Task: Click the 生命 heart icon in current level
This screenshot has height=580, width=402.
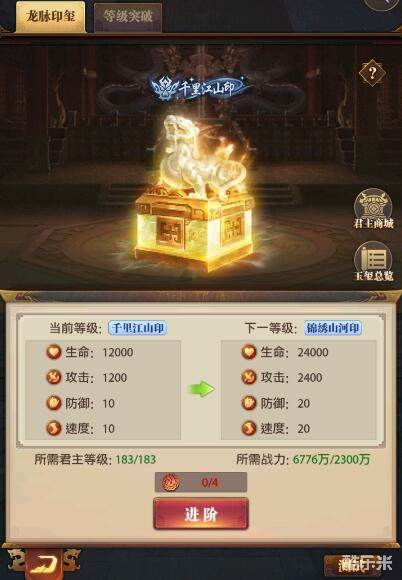Action: (x=54, y=352)
